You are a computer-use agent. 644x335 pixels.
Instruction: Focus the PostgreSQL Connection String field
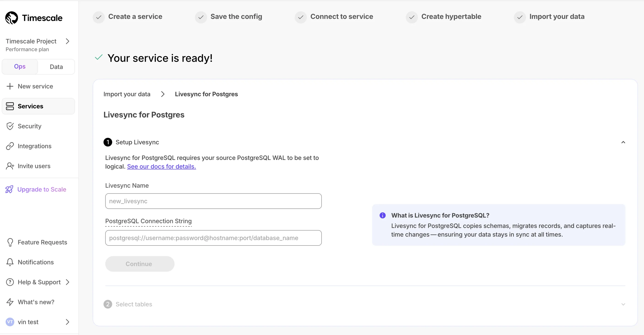(213, 238)
